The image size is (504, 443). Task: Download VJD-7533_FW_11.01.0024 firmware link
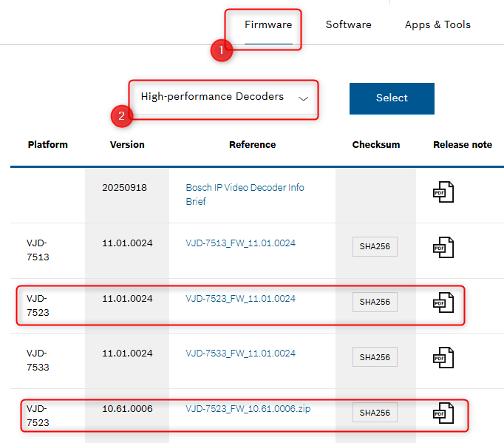[240, 354]
